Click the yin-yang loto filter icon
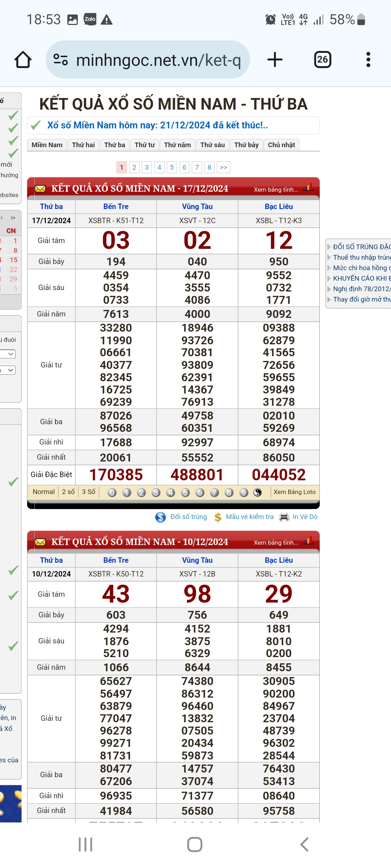The width and height of the screenshot is (391, 868). [x=258, y=492]
